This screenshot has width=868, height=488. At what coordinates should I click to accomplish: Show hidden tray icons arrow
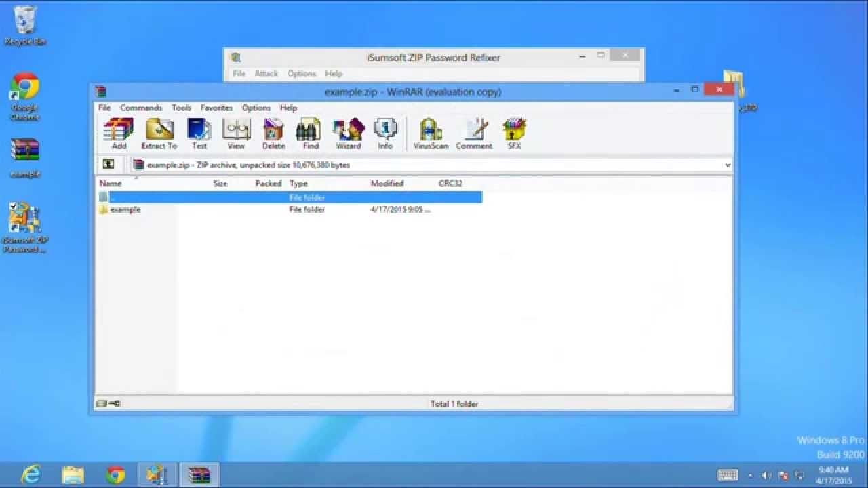(749, 475)
